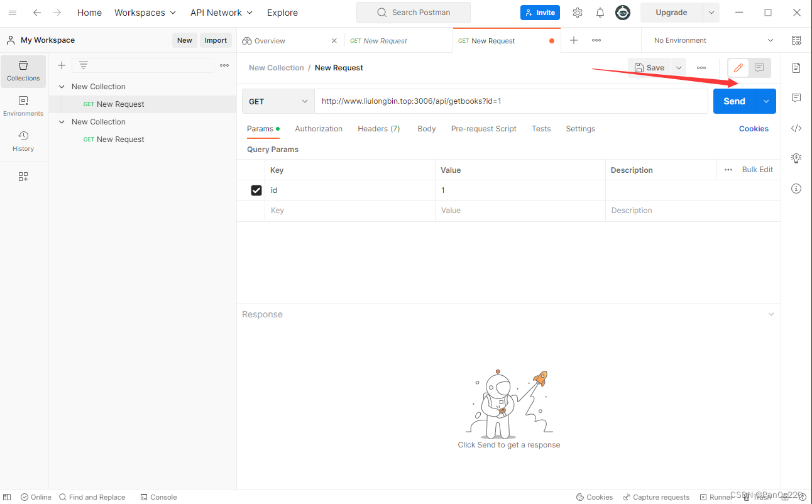Open request three-dot menu beside Save
The width and height of the screenshot is (812, 504).
pos(701,68)
